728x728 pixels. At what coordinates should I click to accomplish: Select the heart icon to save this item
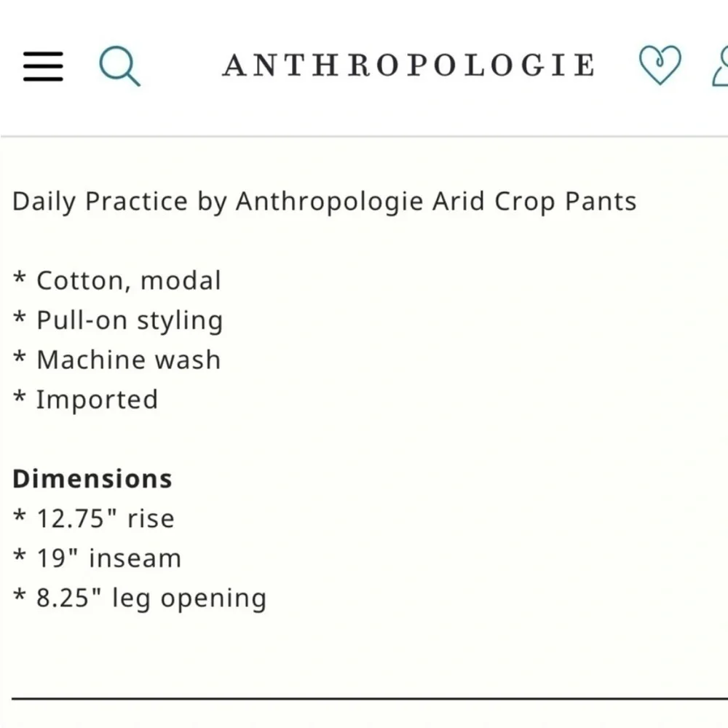(659, 66)
